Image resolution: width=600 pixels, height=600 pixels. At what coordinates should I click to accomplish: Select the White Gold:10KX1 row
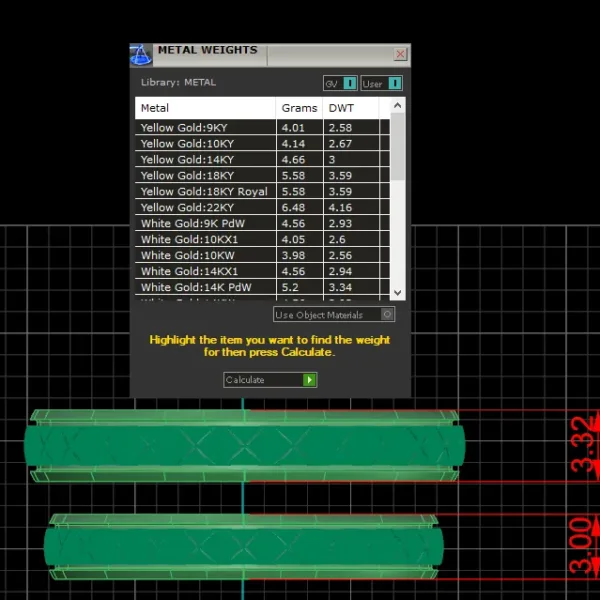tap(262, 240)
